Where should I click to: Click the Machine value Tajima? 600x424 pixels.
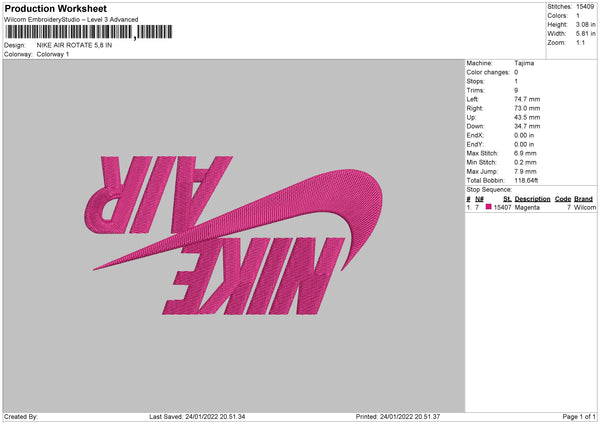pyautogui.click(x=524, y=63)
